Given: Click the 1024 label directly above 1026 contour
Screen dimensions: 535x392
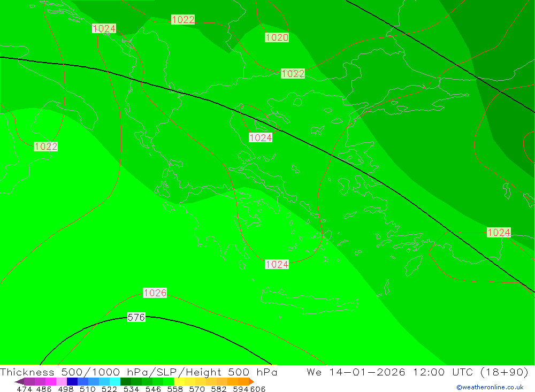Looking at the screenshot, I should [x=277, y=264].
